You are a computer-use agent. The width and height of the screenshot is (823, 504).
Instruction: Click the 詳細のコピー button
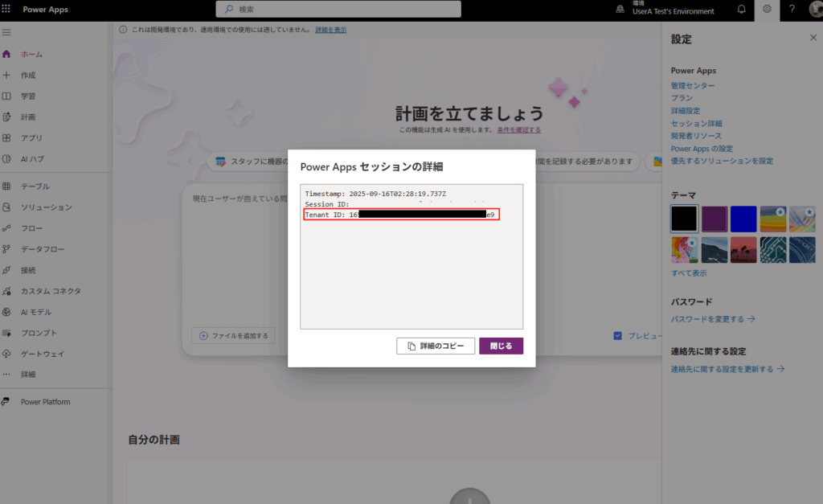click(436, 346)
